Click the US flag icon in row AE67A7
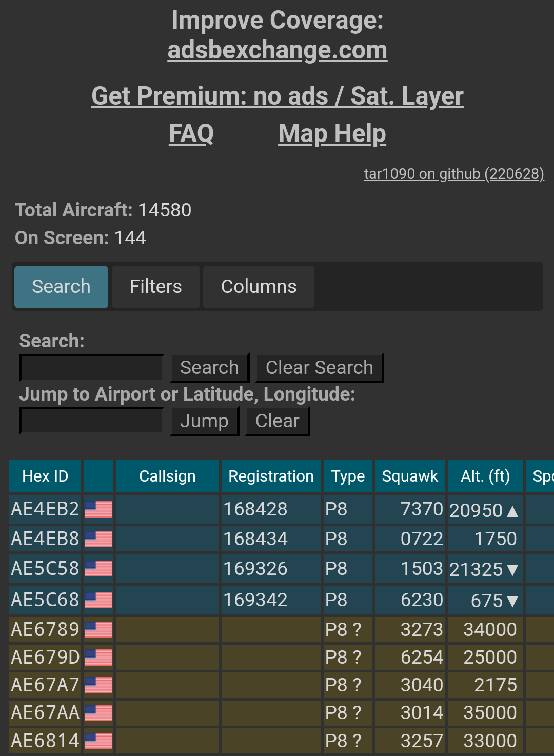Viewport: 554px width, 756px height. point(98,685)
